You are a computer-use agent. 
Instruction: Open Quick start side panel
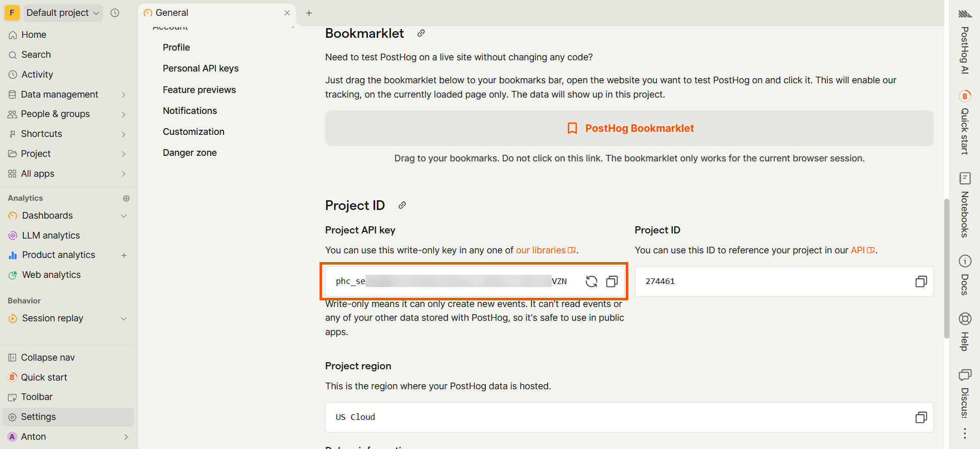[965, 123]
